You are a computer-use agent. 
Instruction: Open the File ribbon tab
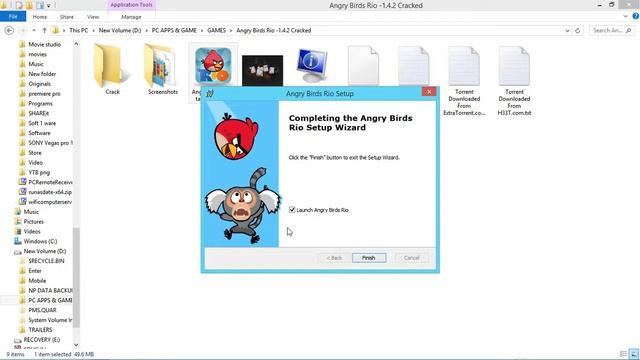click(x=13, y=17)
